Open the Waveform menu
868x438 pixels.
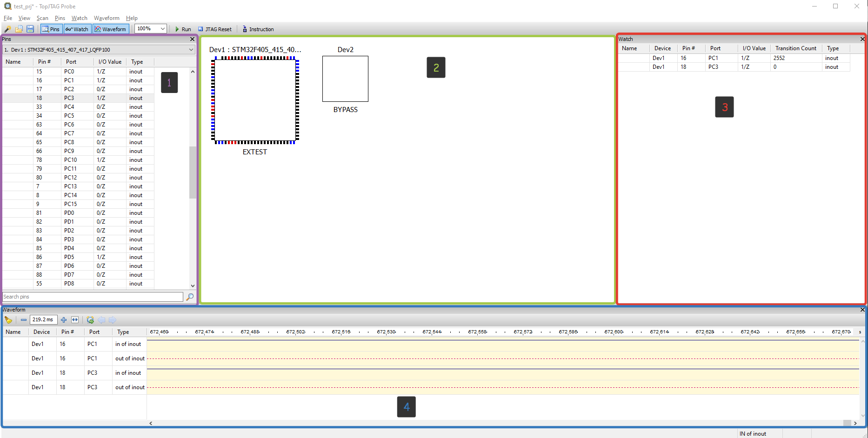pyautogui.click(x=107, y=18)
